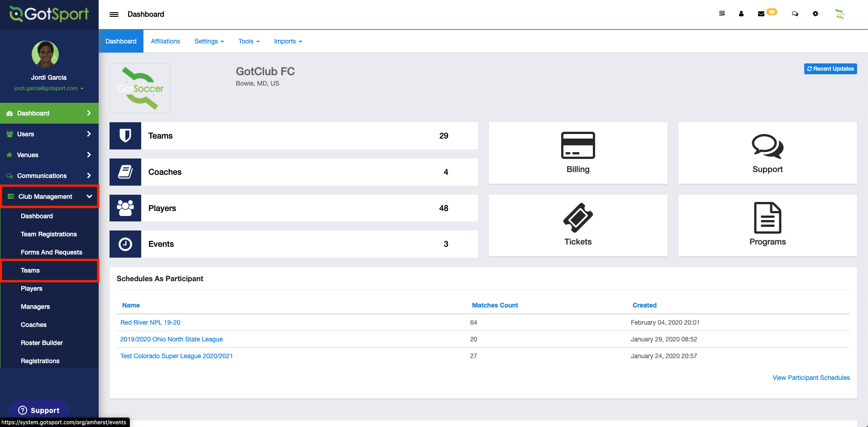The image size is (868, 427).
Task: Expand the Communications sidebar chevron
Action: [x=89, y=176]
